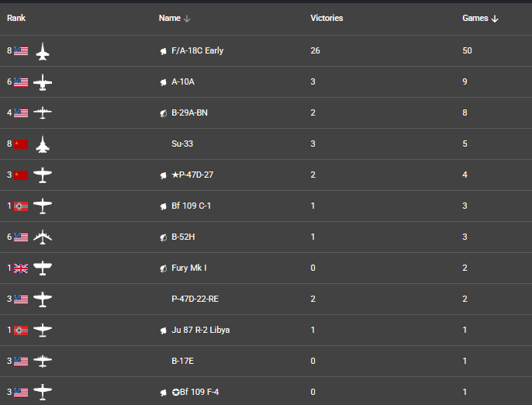Click the Fury Mk I biplane silhouette
532x405 pixels.
pos(43,268)
